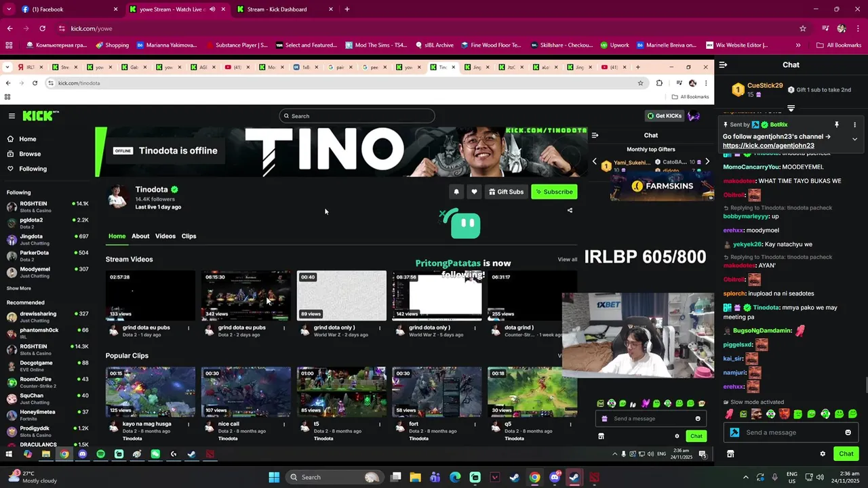
Task: Click the Windows Start button
Action: (x=274, y=477)
